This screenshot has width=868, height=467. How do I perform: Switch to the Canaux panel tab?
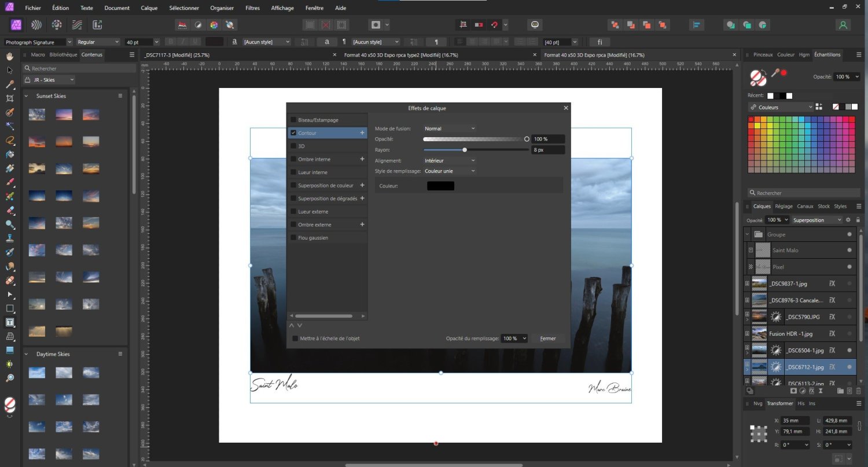[805, 206]
